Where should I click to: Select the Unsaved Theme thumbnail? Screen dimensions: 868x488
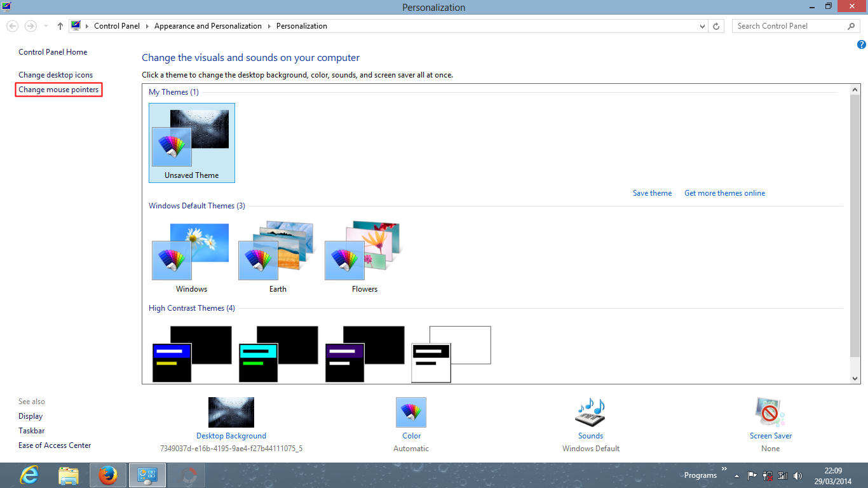(x=192, y=143)
